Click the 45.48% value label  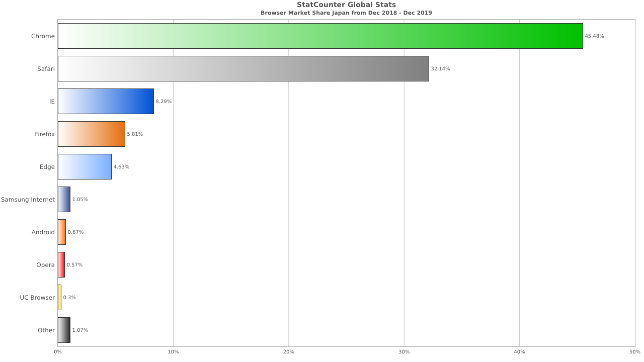click(594, 36)
